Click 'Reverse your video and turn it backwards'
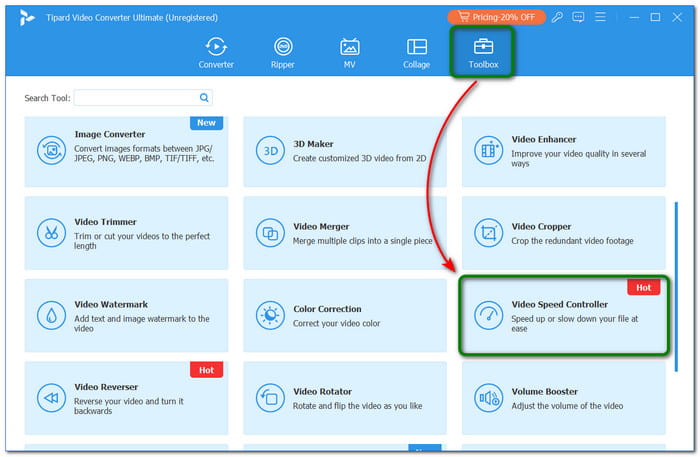 pyautogui.click(x=129, y=406)
